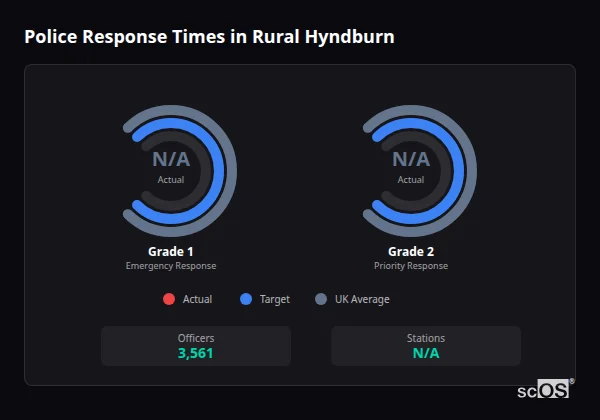Click the N/A value inside Grade 1 gauge
600x420 pixels.
[171, 159]
